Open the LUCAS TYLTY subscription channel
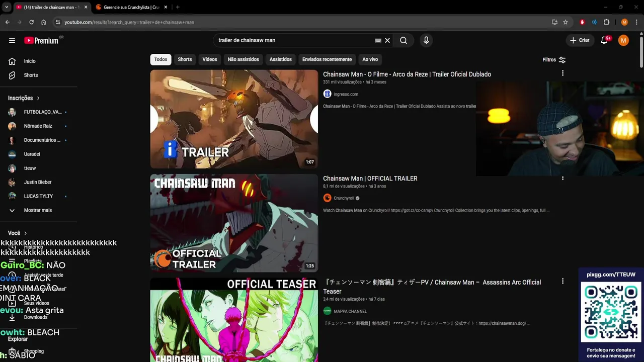The width and height of the screenshot is (644, 362). [39, 196]
